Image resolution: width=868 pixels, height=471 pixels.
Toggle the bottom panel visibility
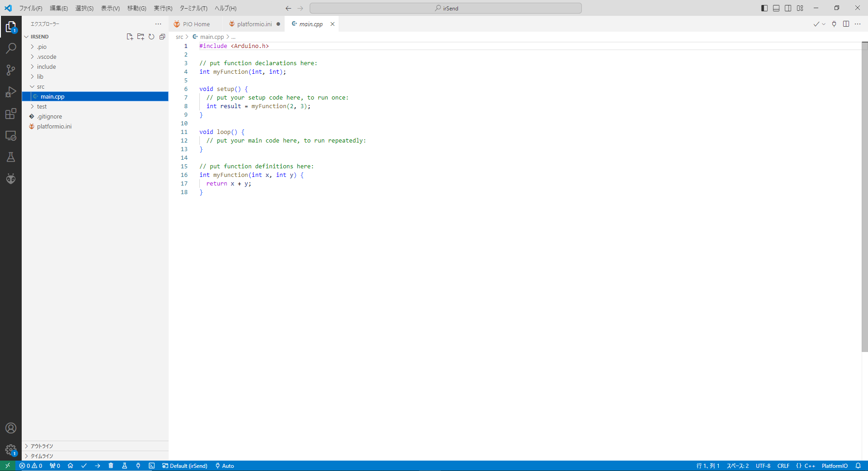[776, 8]
